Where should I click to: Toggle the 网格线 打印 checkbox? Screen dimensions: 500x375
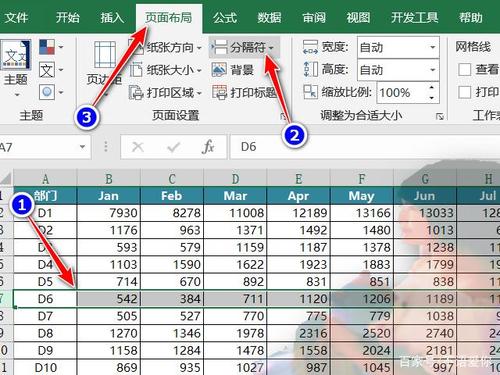tap(464, 92)
